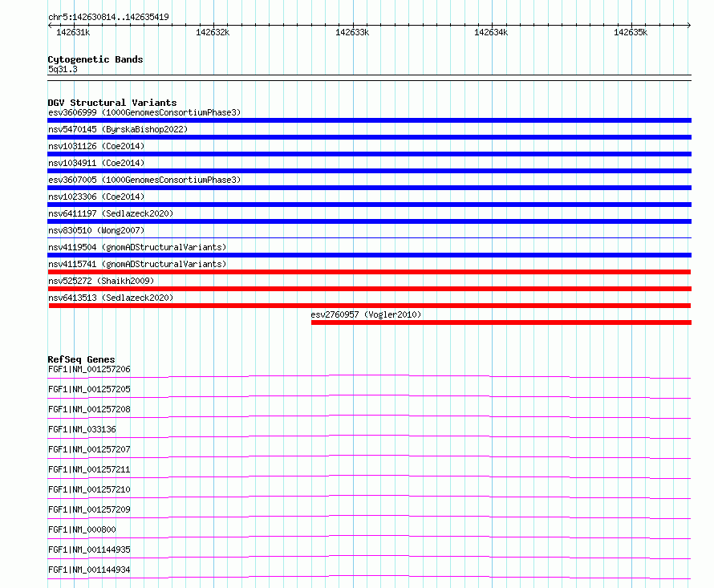This screenshot has height=588, width=714.
Task: Click the 142635k ruler label
Action: [631, 32]
